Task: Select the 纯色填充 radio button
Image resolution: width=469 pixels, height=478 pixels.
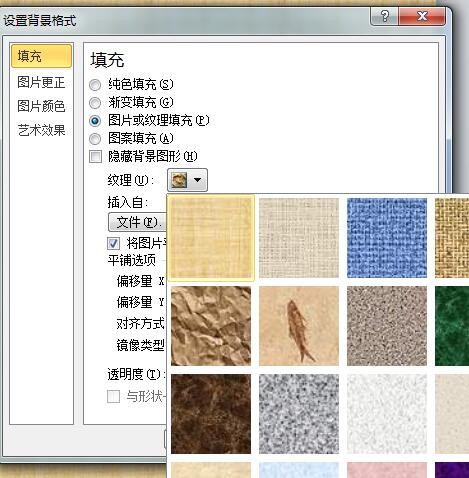Action: point(95,85)
